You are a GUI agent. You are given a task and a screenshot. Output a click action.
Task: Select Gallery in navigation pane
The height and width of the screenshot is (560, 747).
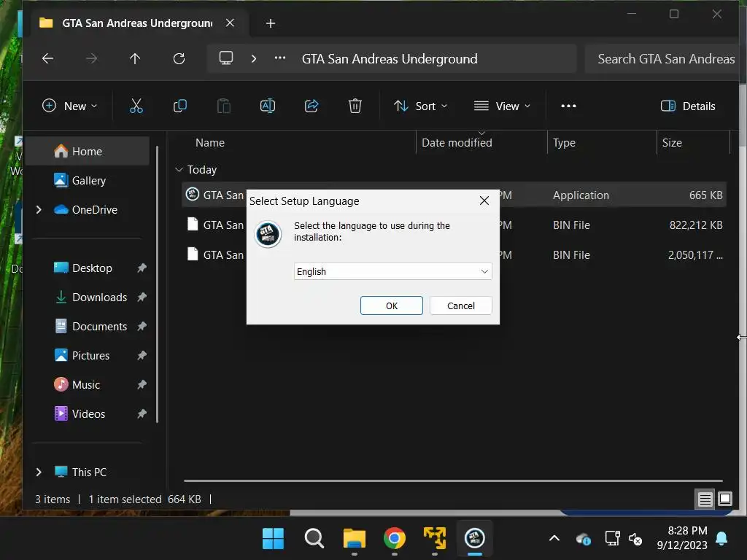coord(87,181)
